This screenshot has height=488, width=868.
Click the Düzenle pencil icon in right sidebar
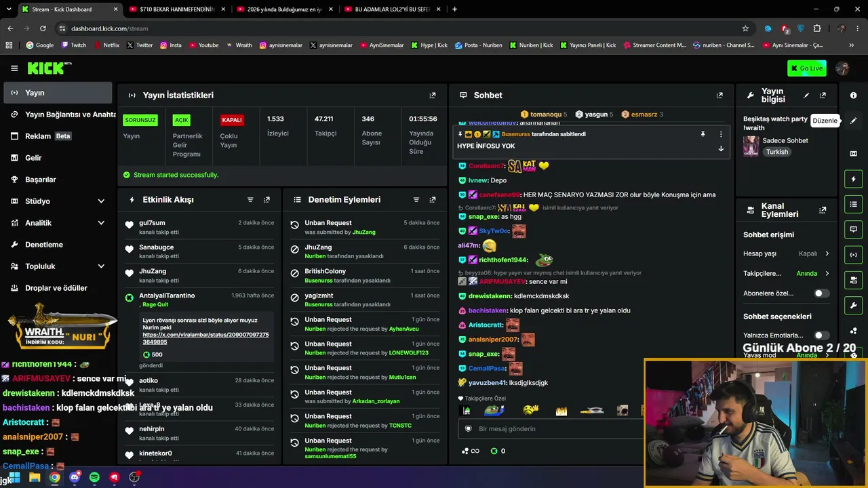tap(853, 121)
